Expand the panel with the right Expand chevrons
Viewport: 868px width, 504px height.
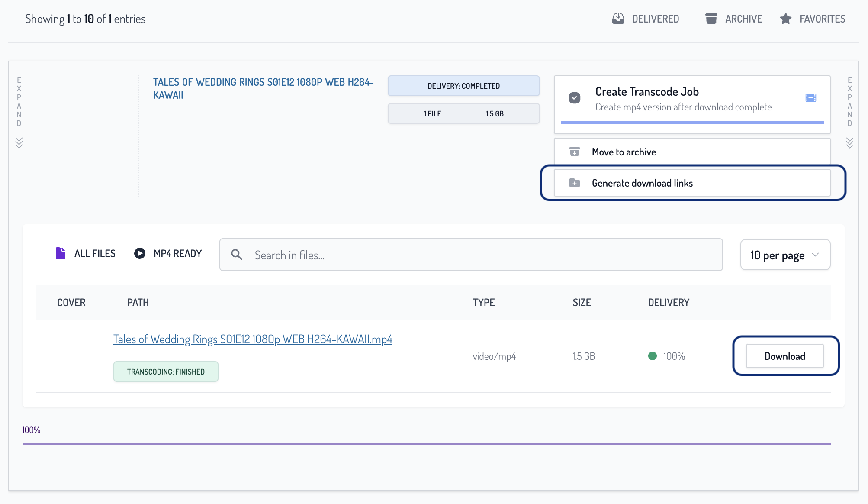point(849,142)
